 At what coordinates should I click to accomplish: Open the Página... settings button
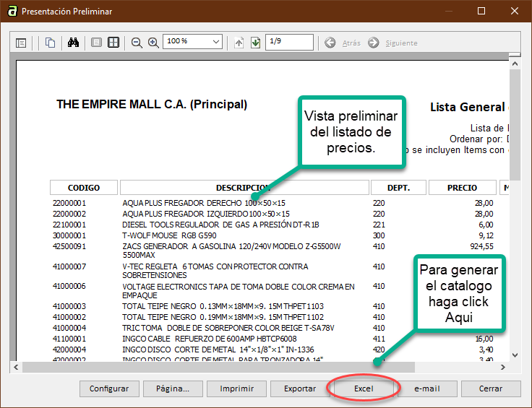(173, 389)
